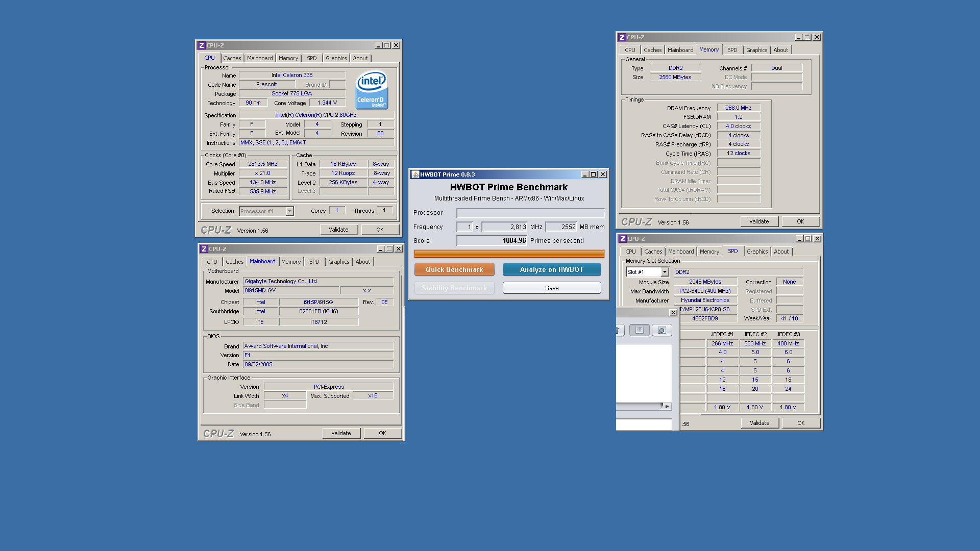Open Graphics tab in Celeron CPU-Z window

(336, 58)
